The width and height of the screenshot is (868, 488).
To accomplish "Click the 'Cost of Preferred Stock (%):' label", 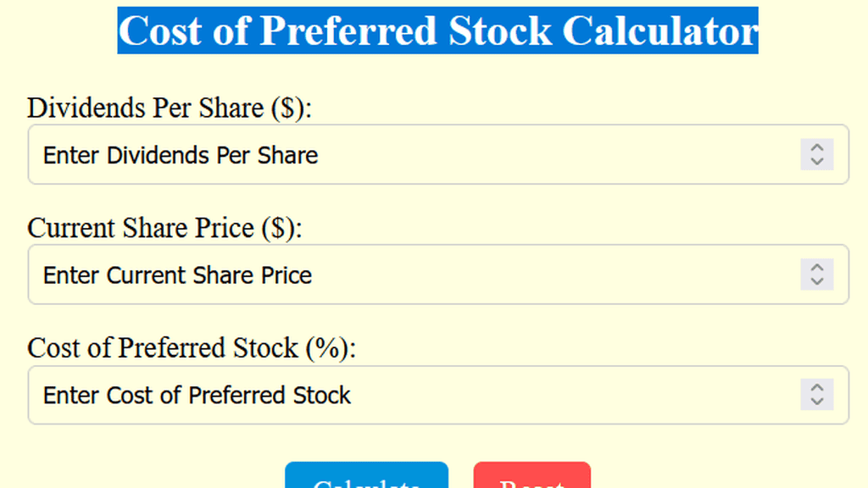I will point(192,348).
